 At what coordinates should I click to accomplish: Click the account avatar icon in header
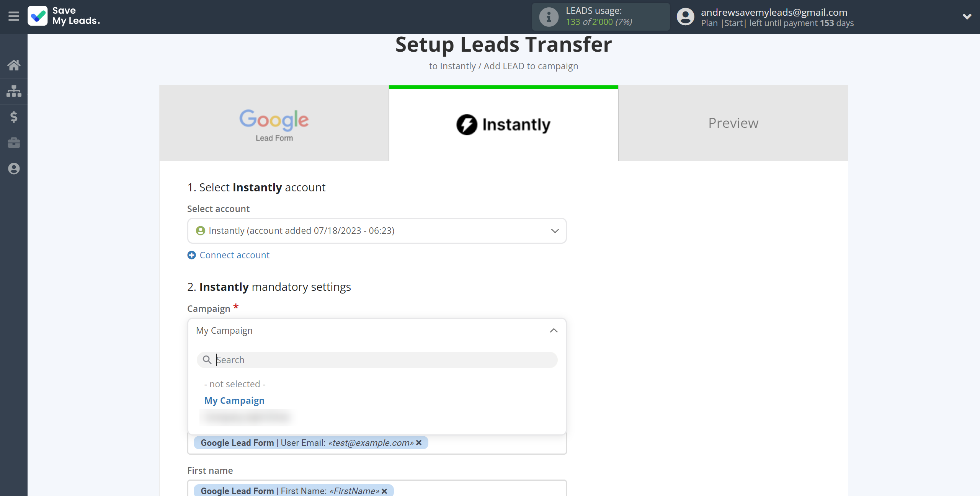pyautogui.click(x=685, y=17)
